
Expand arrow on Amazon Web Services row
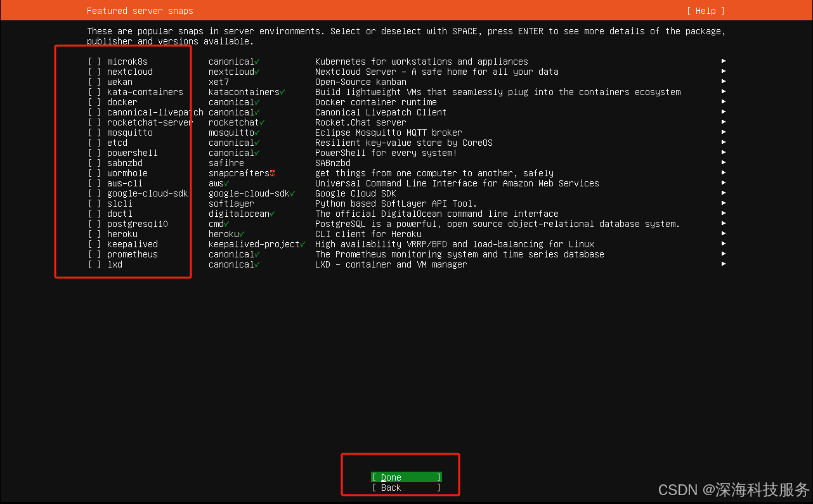click(x=724, y=183)
